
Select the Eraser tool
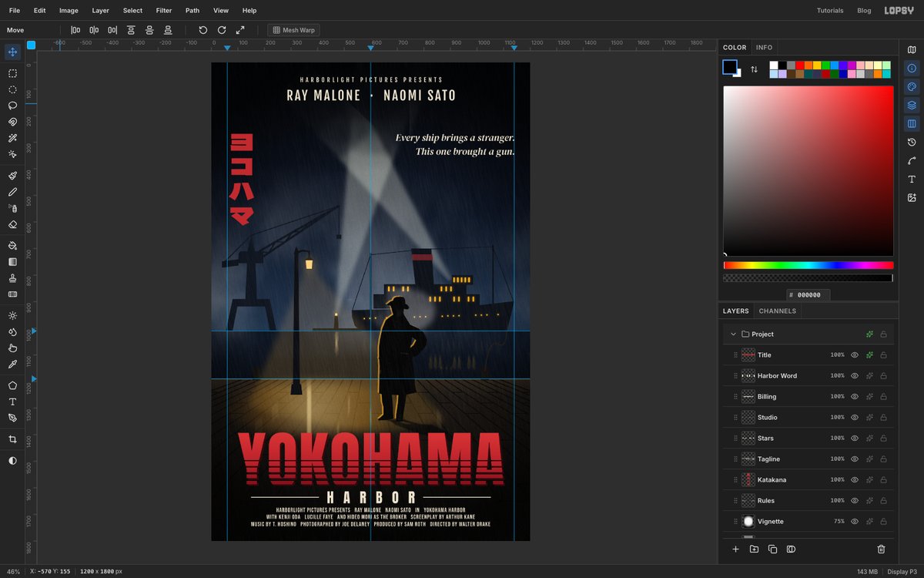12,224
